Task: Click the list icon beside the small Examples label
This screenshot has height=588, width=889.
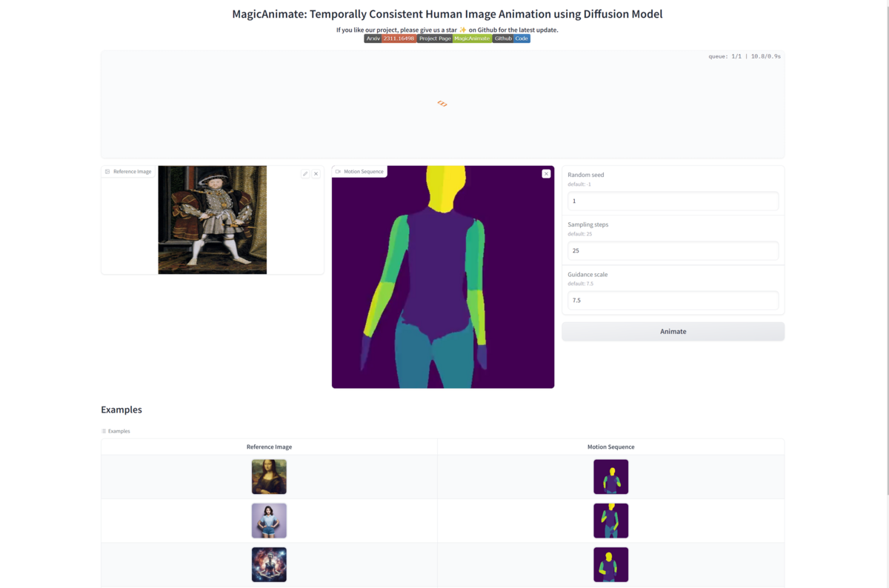Action: click(104, 431)
